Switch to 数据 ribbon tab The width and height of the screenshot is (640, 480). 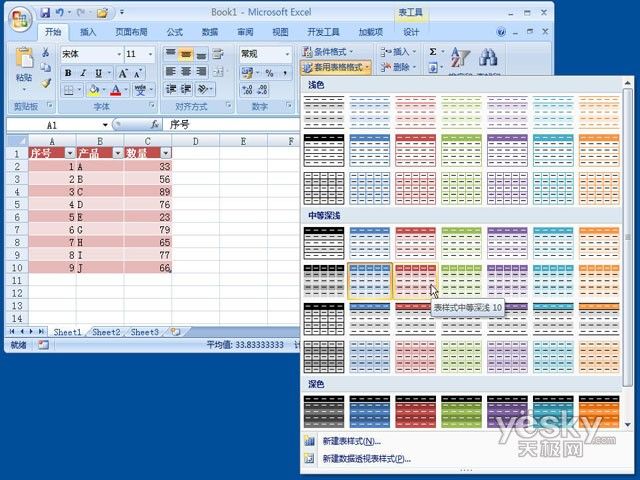click(x=209, y=32)
